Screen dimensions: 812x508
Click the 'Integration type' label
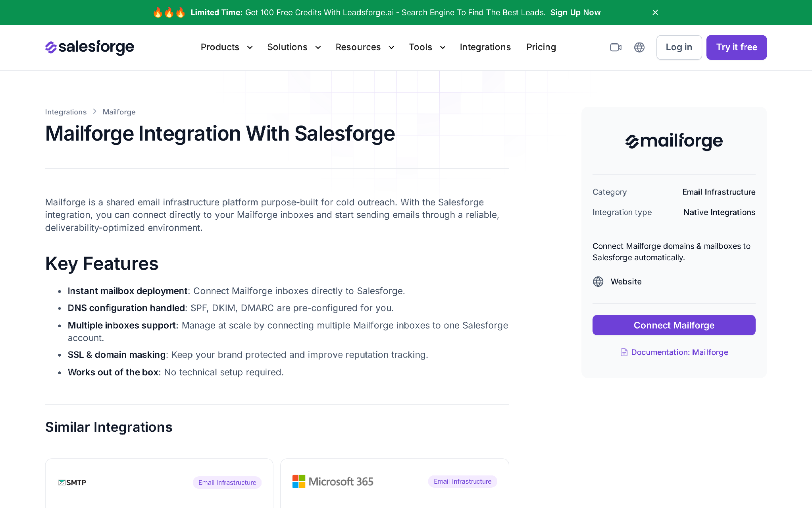[x=622, y=212]
